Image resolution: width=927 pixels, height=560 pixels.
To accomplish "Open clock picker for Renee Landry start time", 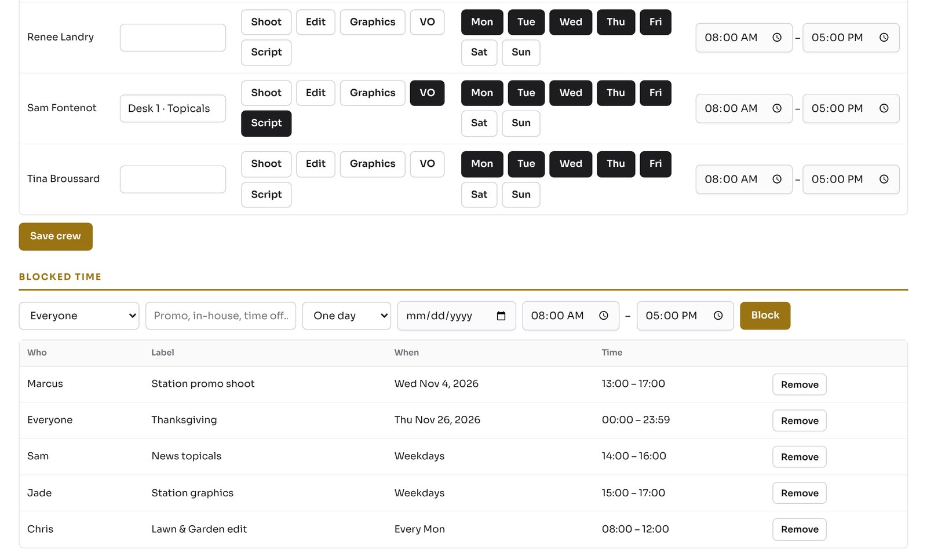I will [x=777, y=38].
